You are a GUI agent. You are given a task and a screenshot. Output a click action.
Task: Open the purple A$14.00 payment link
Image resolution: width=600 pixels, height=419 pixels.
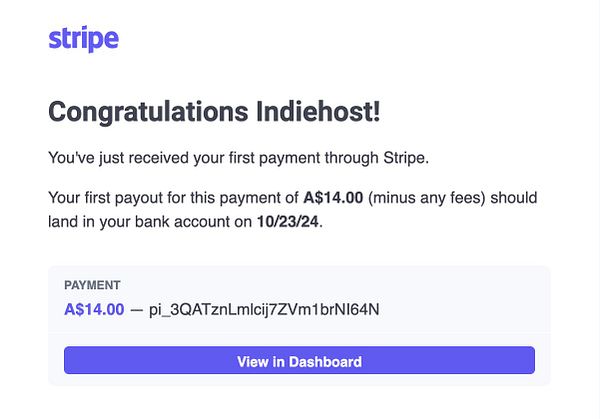click(x=94, y=310)
